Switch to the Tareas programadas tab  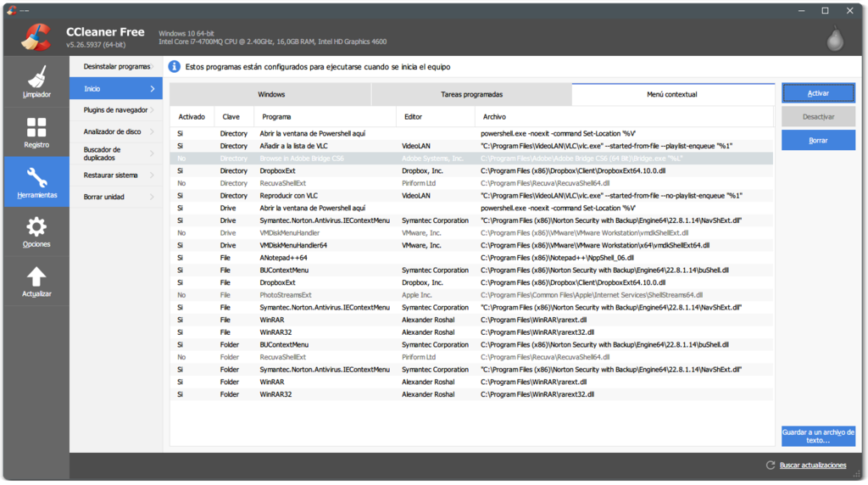(x=471, y=94)
